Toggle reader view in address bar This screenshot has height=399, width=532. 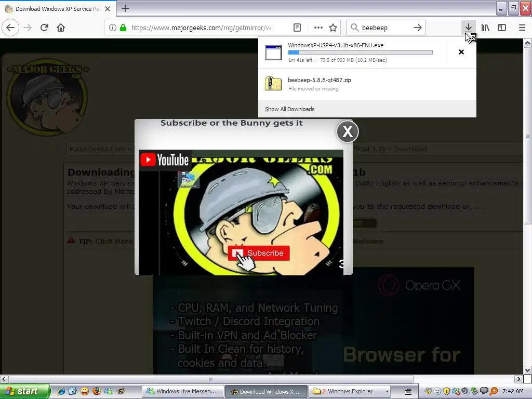297,28
